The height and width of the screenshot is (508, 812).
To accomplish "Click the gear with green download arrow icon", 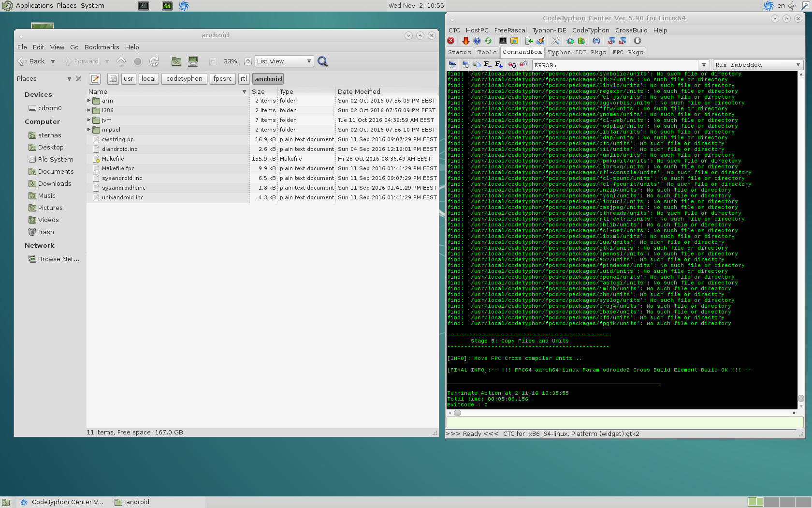I will [570, 41].
